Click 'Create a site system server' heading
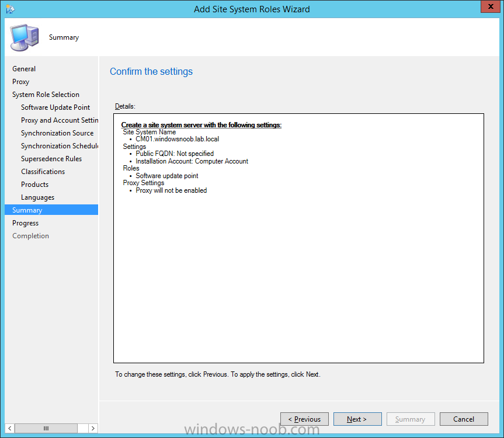This screenshot has width=504, height=438. pyautogui.click(x=201, y=125)
